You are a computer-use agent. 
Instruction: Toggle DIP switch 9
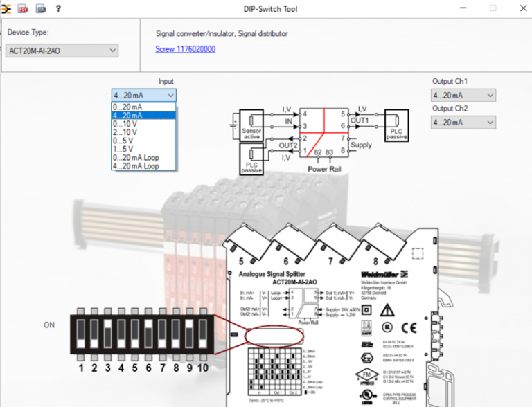pyautogui.click(x=190, y=334)
